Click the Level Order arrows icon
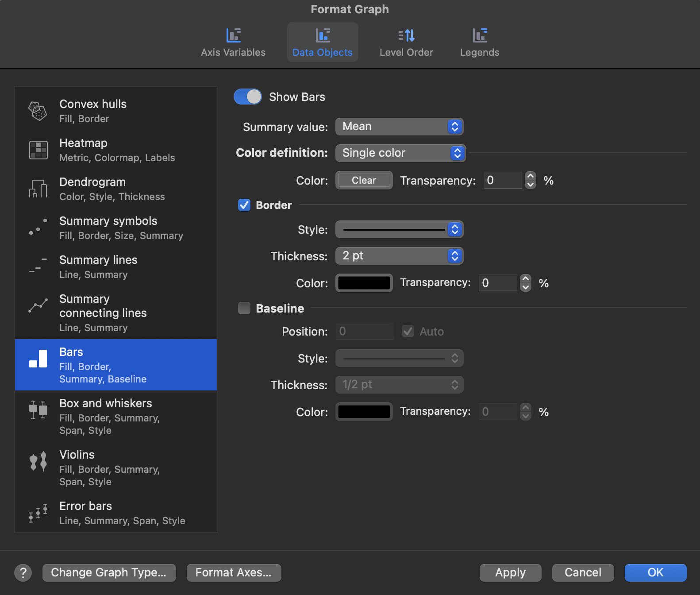 pyautogui.click(x=406, y=35)
